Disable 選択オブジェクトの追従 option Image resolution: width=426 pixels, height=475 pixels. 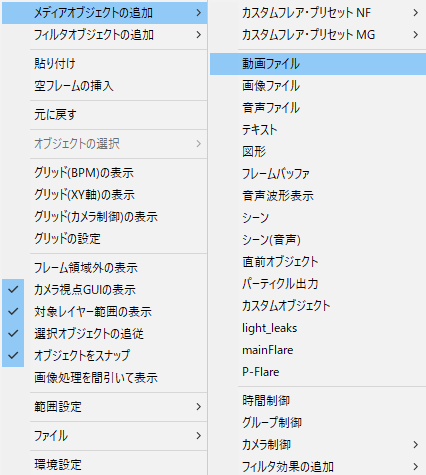(x=104, y=334)
